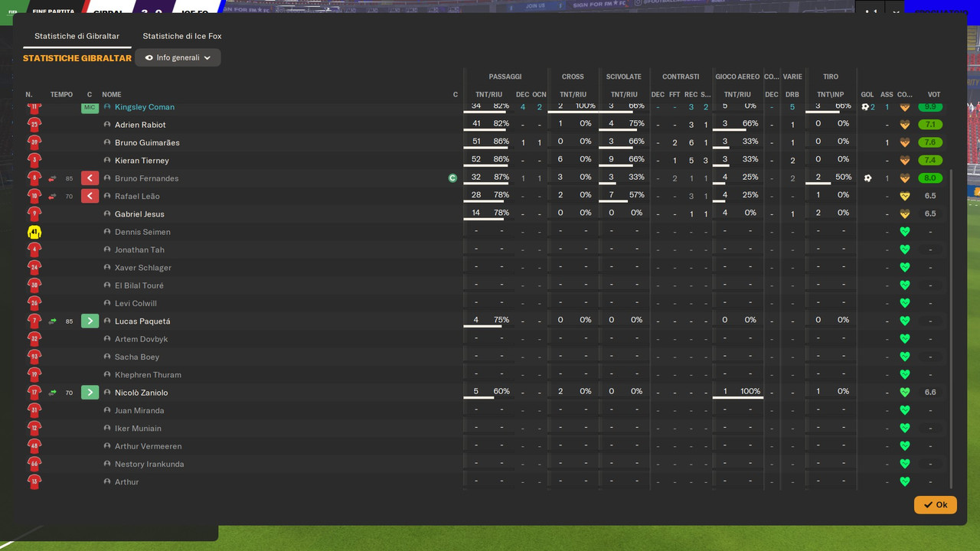Click the PASSAGGI column group header
This screenshot has height=551, width=980.
(x=505, y=77)
